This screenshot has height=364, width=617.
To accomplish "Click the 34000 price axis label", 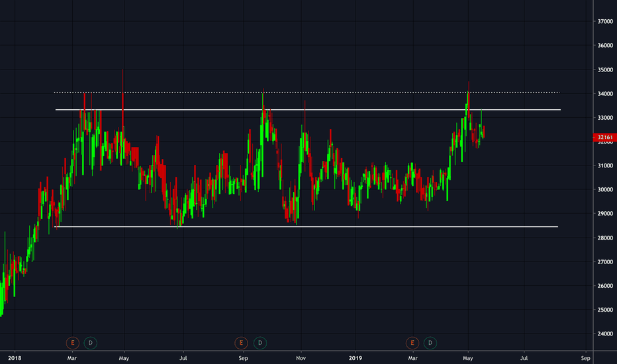I will pyautogui.click(x=605, y=94).
